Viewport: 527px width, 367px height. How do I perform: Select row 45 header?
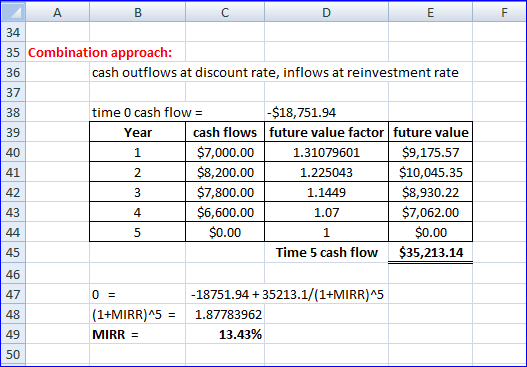(x=13, y=252)
